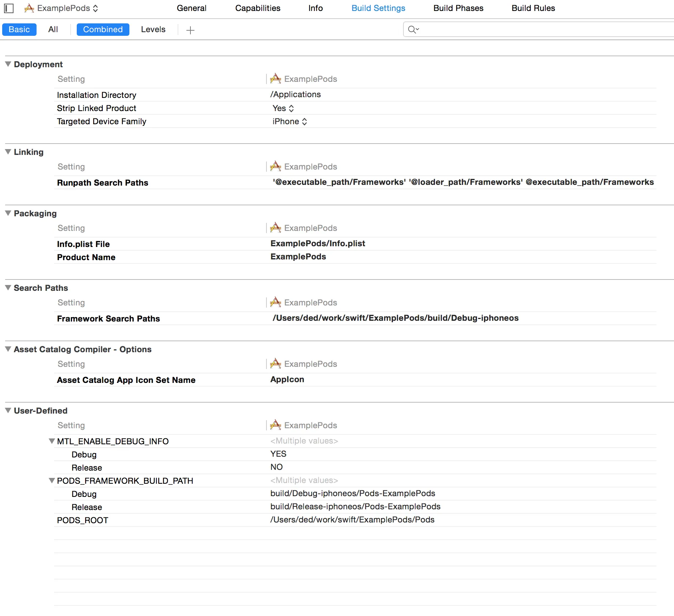Select Asset Catalog App Icon Set Name
This screenshot has height=616, width=674.
click(x=126, y=380)
